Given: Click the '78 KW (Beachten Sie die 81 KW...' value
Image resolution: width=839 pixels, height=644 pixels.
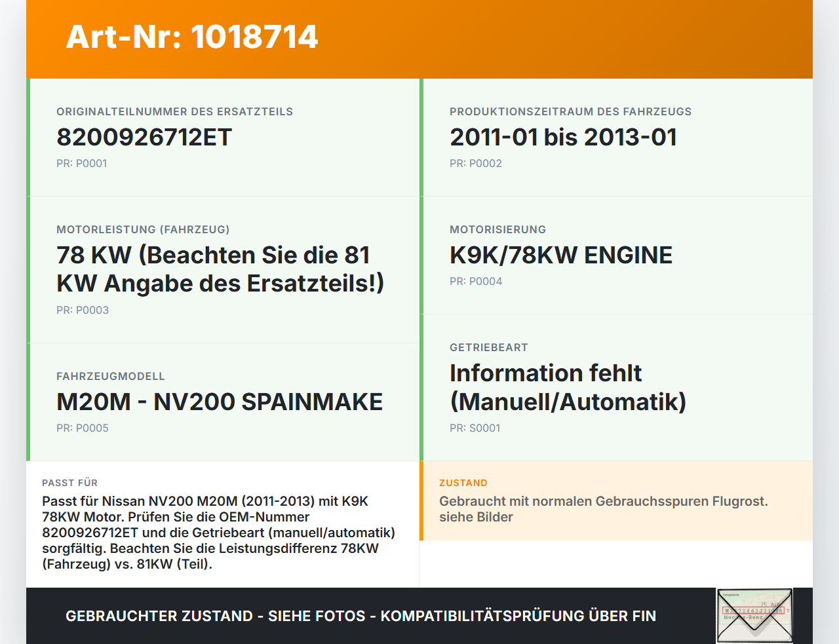Looking at the screenshot, I should (x=220, y=269).
